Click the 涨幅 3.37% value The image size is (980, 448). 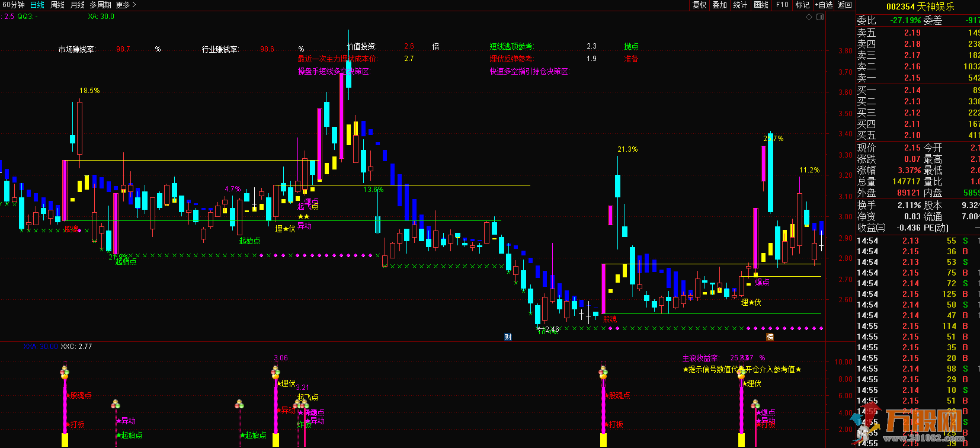click(x=909, y=170)
